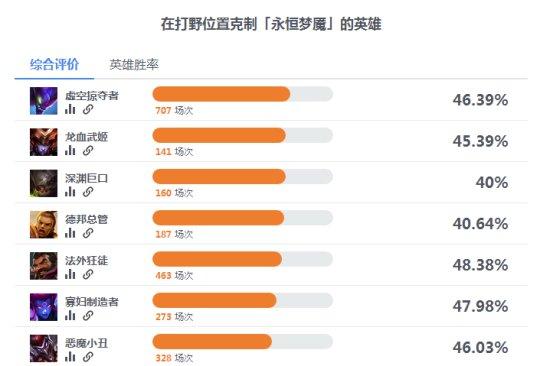The width and height of the screenshot is (540, 366).
Task: Click the 虚空掠夺者 hero portrait
Action: (44, 101)
